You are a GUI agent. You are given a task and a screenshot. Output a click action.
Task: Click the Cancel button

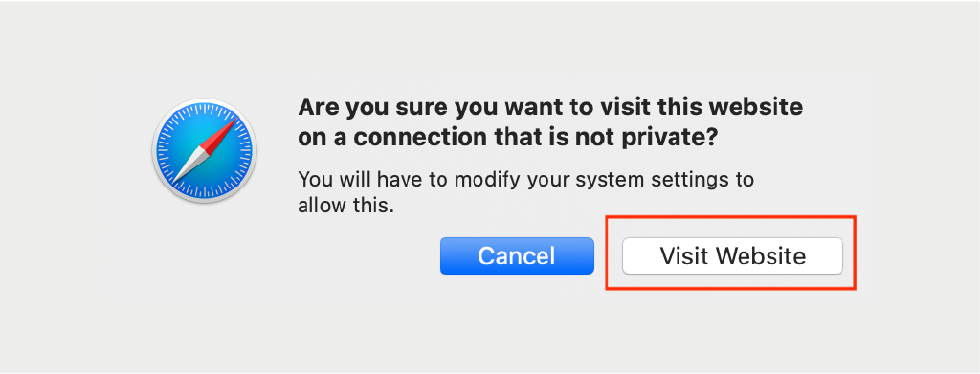[517, 255]
